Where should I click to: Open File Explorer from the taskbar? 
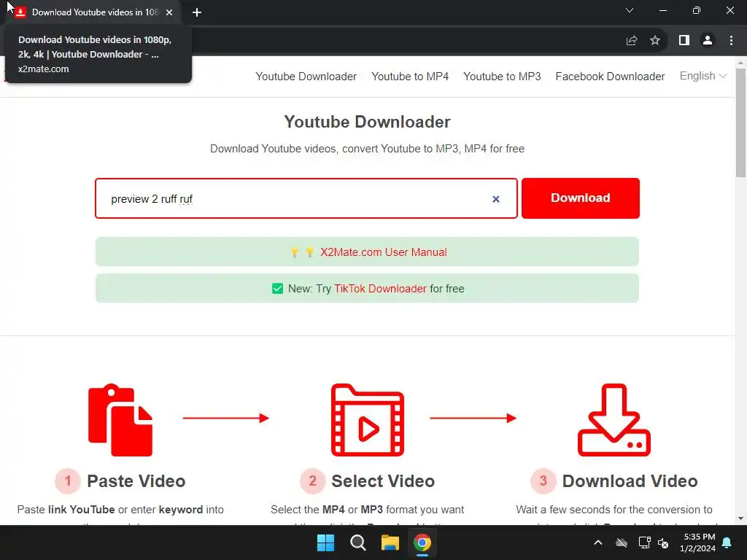[390, 542]
